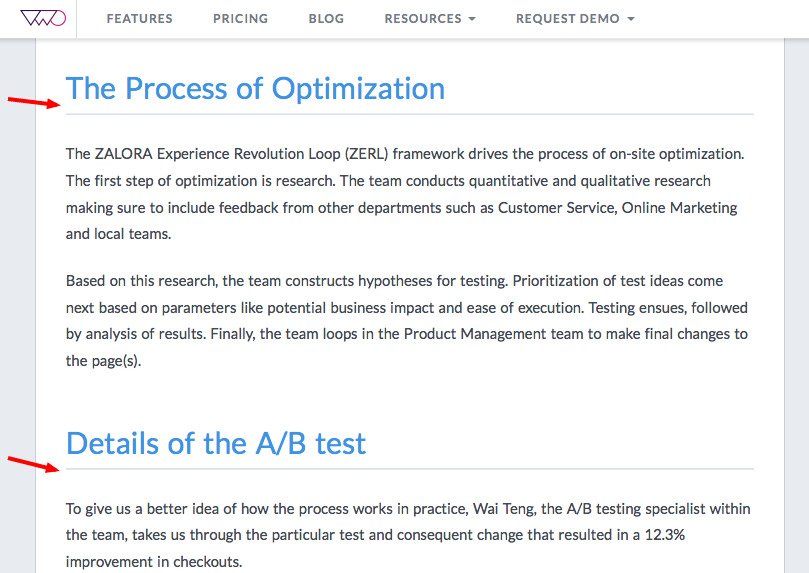Open the Request Demo dropdown
The height and width of the screenshot is (573, 809).
point(575,19)
